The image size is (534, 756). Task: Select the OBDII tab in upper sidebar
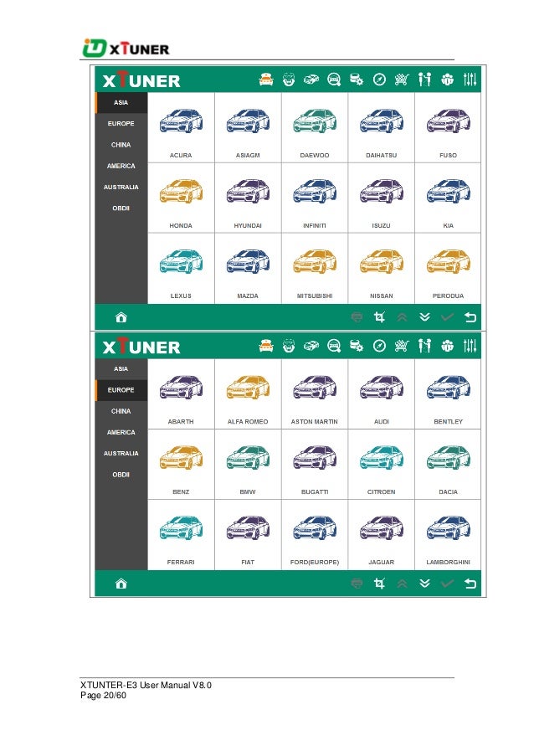121,208
